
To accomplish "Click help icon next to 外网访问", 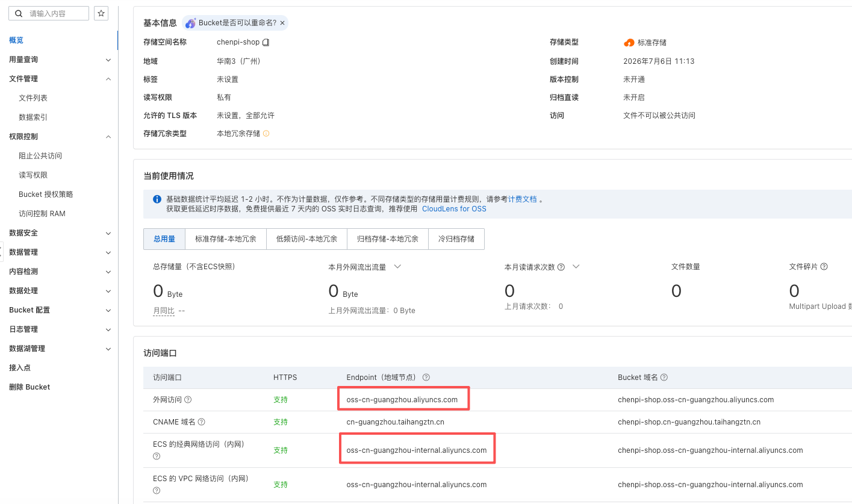I will (x=188, y=400).
